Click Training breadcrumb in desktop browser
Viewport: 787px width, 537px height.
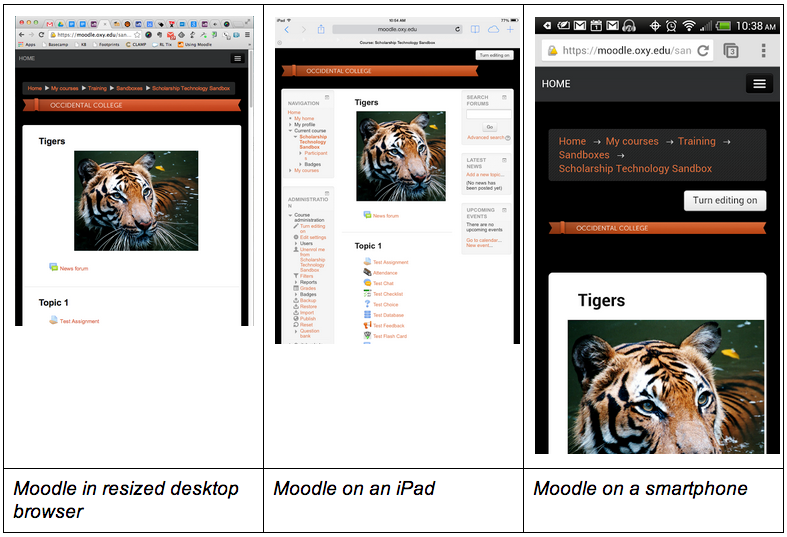click(x=97, y=88)
